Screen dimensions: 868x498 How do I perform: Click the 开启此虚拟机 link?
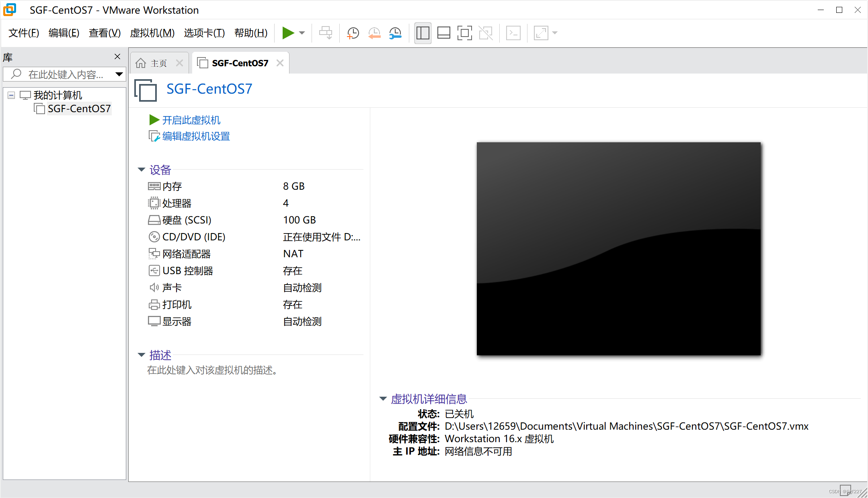(x=191, y=120)
